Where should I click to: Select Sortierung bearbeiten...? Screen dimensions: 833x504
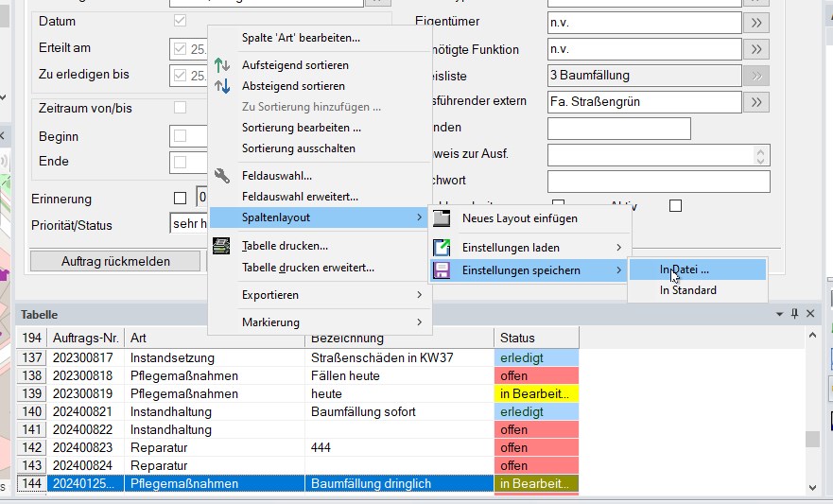320,128
